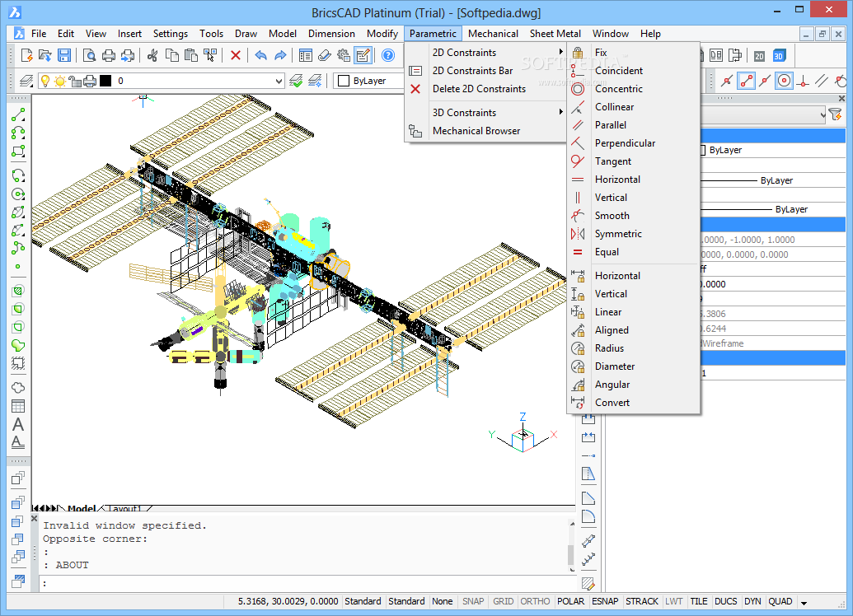This screenshot has width=853, height=616.
Task: Toggle ESNAP in the status bar
Action: (605, 601)
